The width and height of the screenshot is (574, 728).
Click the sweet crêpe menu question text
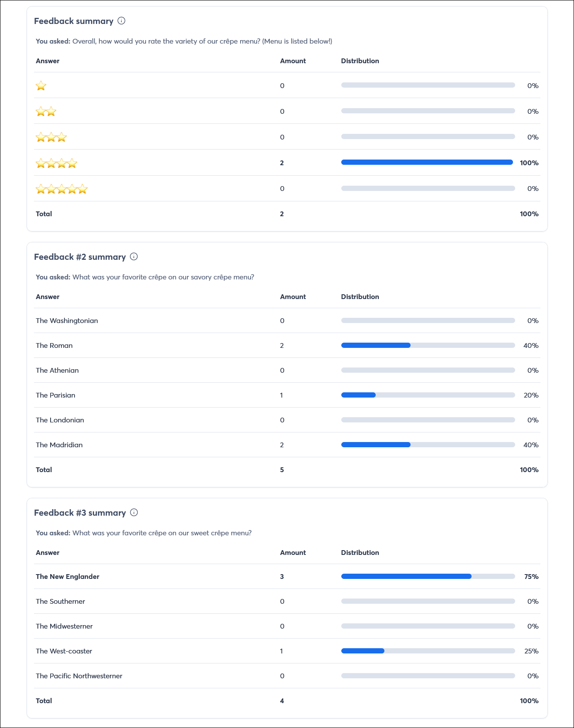(x=162, y=533)
